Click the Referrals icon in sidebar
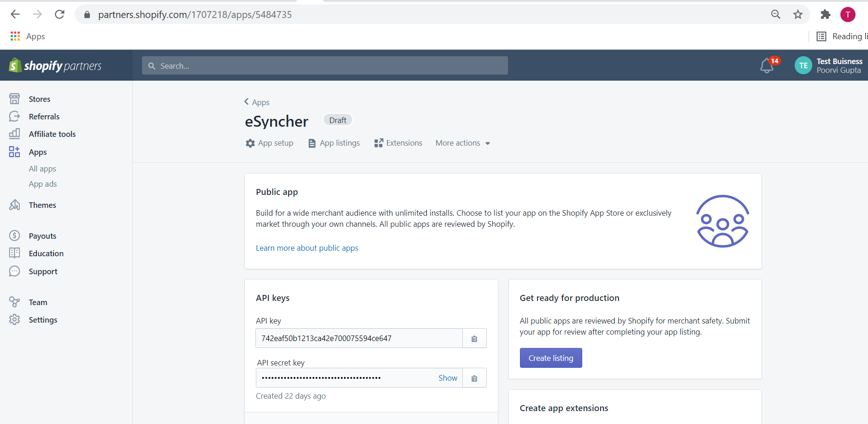 point(15,116)
